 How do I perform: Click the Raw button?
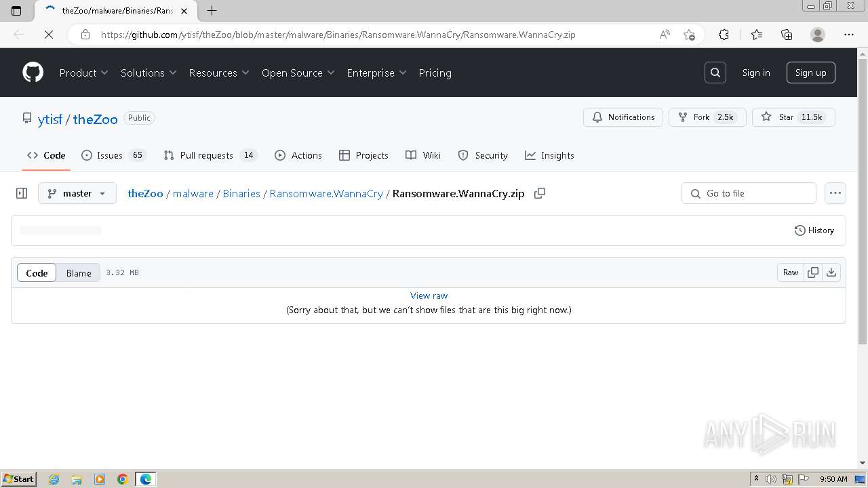click(791, 272)
